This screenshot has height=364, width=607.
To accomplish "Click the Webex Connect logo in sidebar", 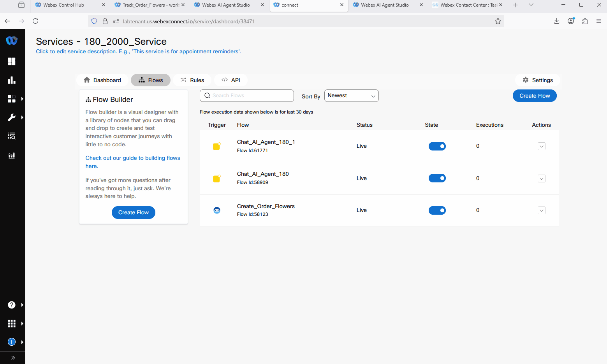I will click(12, 40).
